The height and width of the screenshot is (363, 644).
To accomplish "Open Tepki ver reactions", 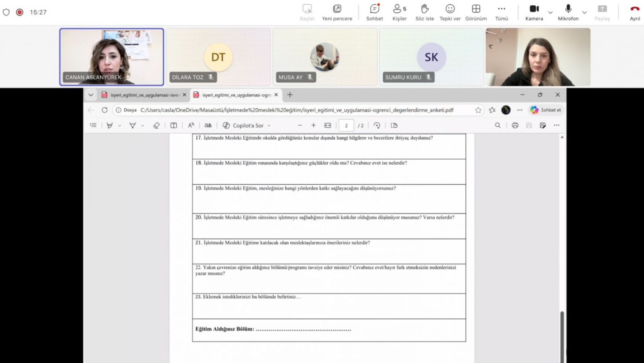I will tap(450, 12).
